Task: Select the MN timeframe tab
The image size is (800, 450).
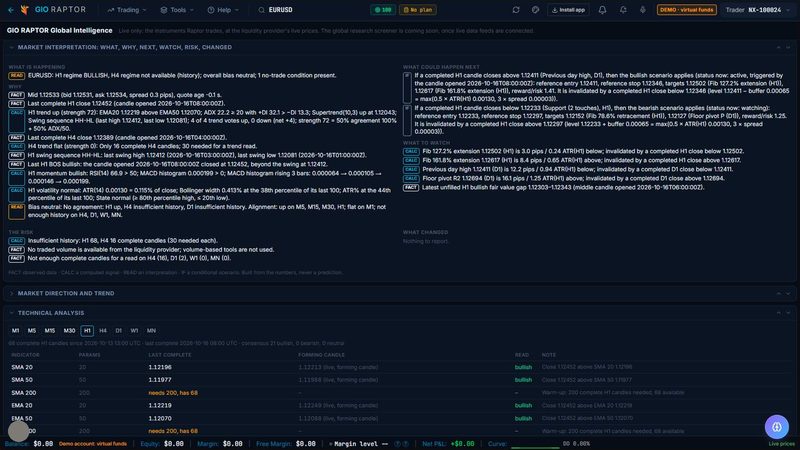Action: tap(151, 331)
